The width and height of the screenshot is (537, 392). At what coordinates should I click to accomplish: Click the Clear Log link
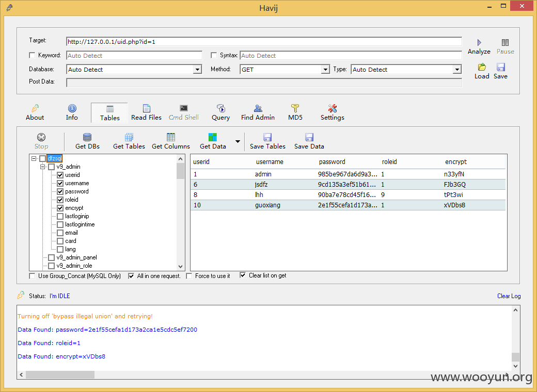tap(509, 296)
